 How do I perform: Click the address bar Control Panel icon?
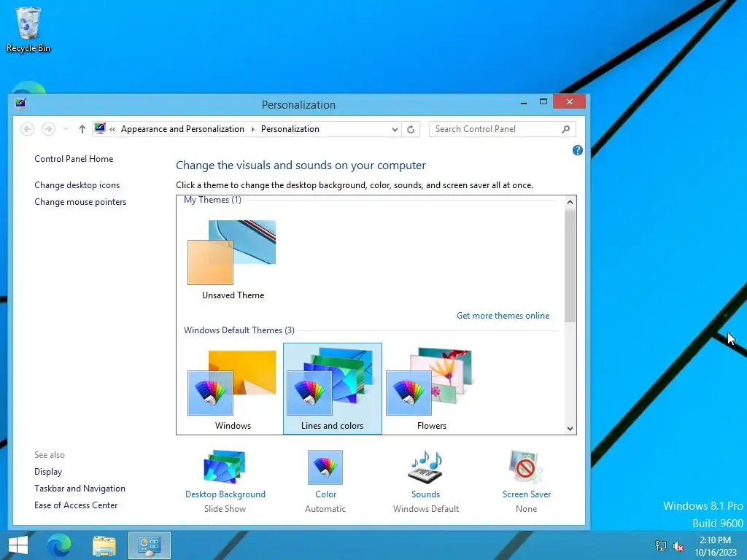[x=100, y=128]
